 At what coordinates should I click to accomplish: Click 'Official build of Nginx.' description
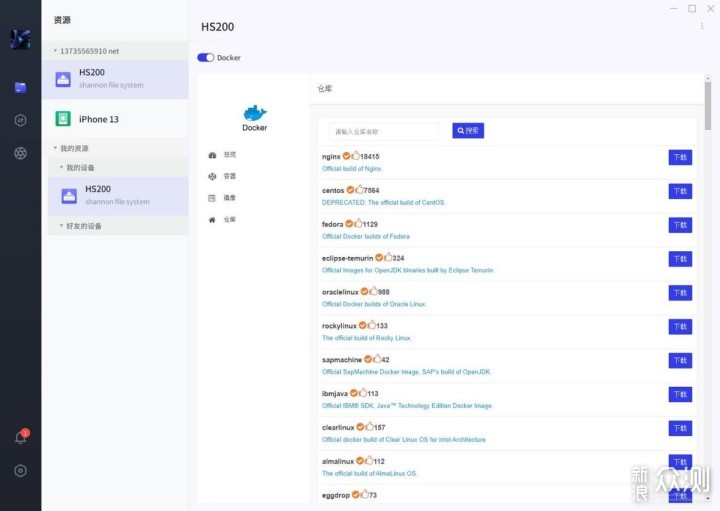click(x=352, y=168)
